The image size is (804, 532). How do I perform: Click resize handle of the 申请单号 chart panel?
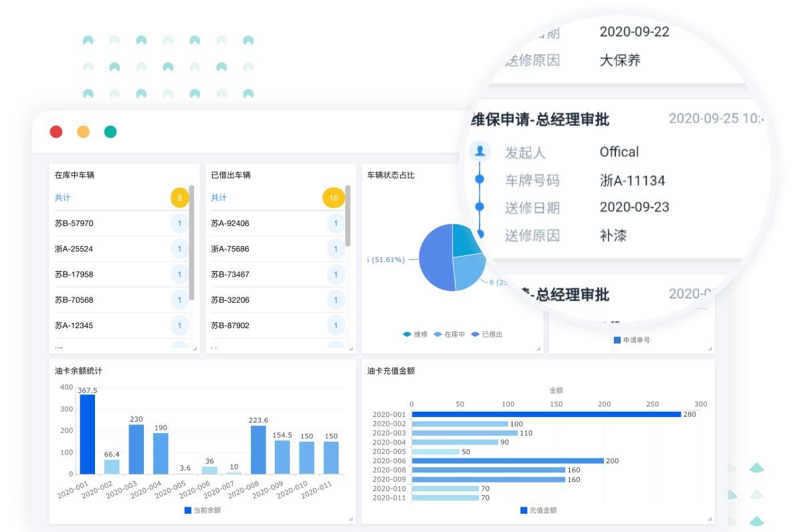click(x=710, y=349)
